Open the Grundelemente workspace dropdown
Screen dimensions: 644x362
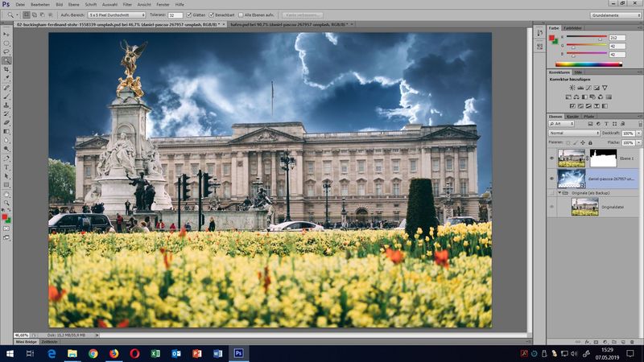coord(616,15)
